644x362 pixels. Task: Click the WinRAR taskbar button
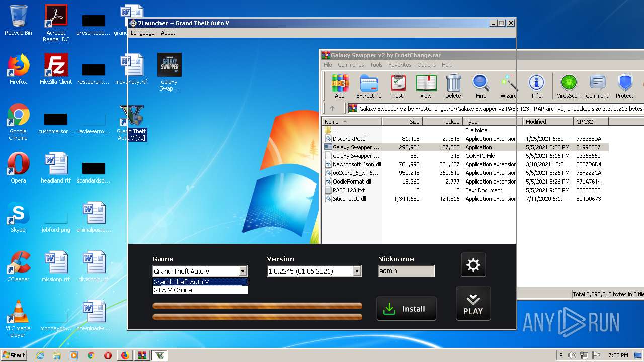142,355
